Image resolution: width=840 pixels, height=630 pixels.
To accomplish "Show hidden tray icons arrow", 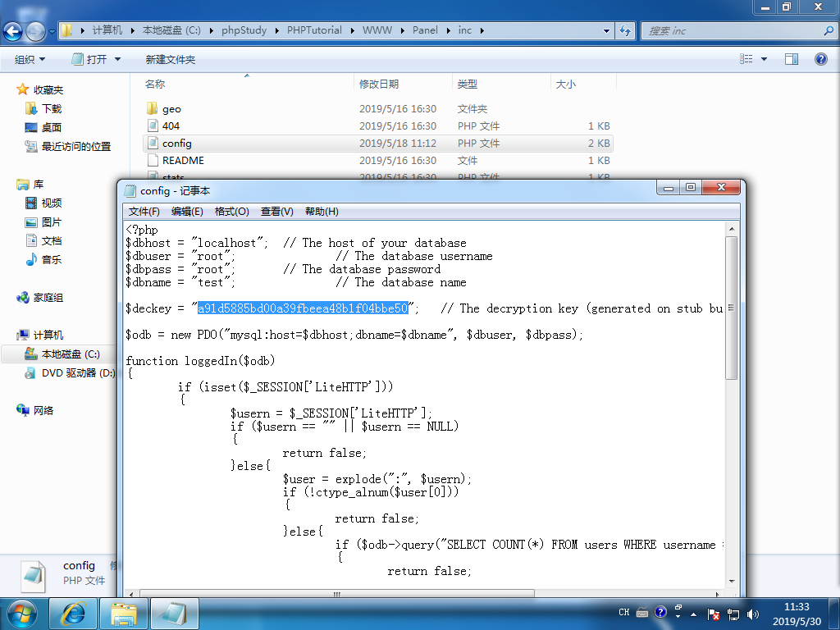I will (x=693, y=614).
